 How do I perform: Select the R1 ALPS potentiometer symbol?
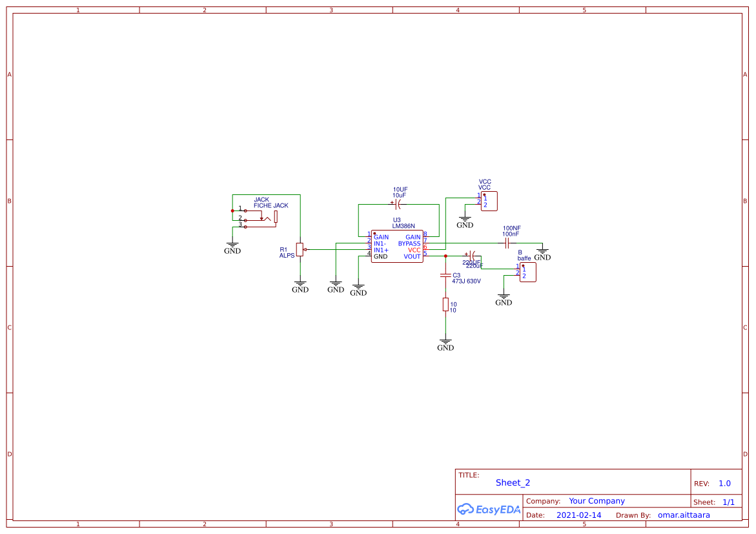[300, 250]
